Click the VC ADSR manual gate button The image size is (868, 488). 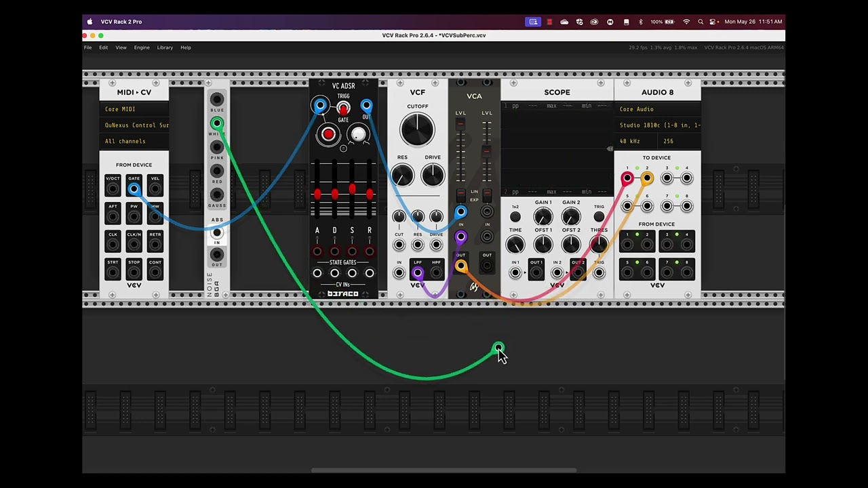coord(328,134)
